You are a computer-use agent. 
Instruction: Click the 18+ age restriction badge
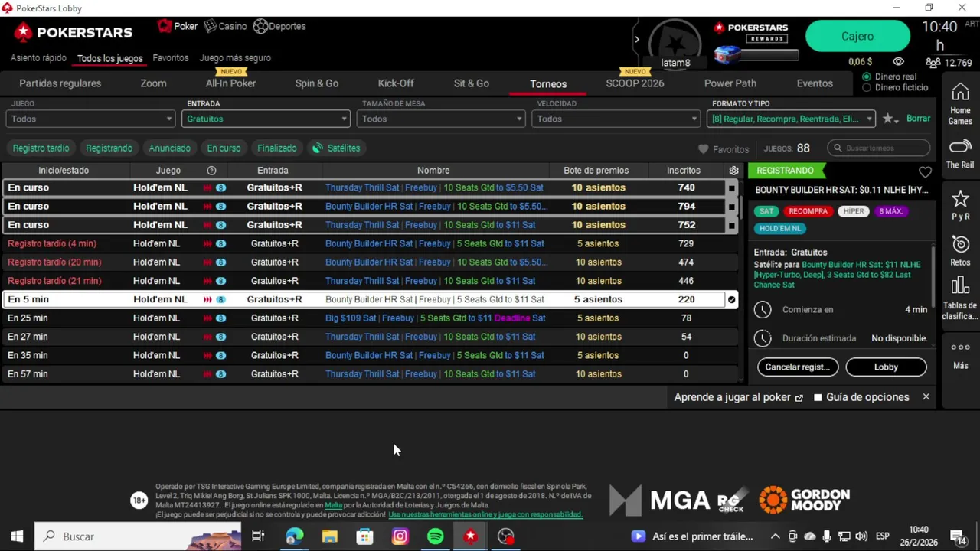pos(139,500)
